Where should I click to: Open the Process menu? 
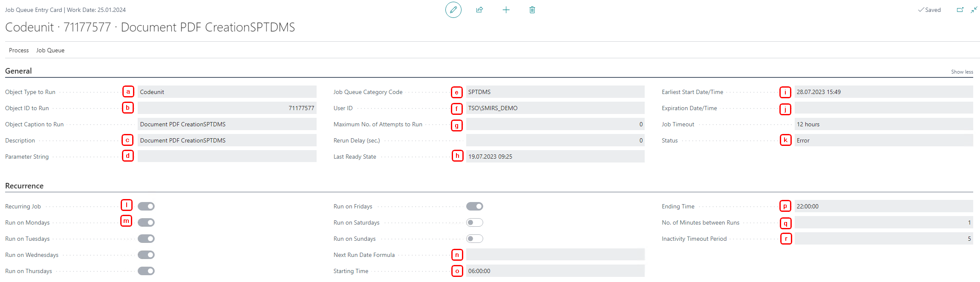(19, 50)
